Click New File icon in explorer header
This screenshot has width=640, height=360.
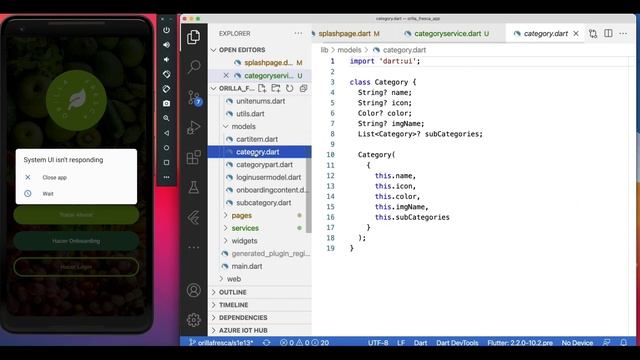point(262,88)
